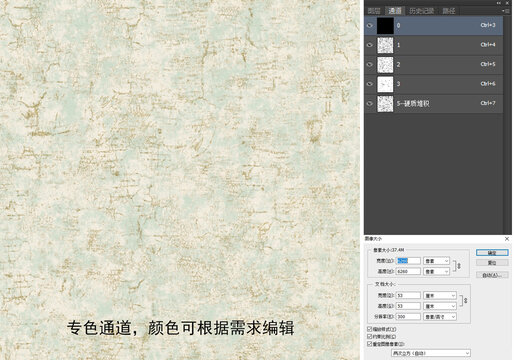The image size is (515, 360).
Task: Click the pixel dimensions chain link icon
Action: click(x=459, y=266)
